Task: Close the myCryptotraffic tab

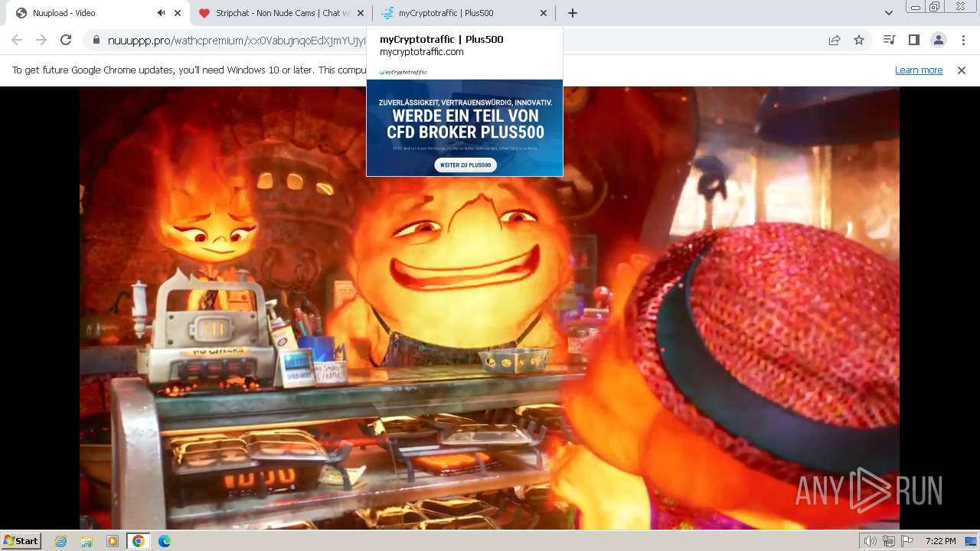Action: click(x=544, y=13)
